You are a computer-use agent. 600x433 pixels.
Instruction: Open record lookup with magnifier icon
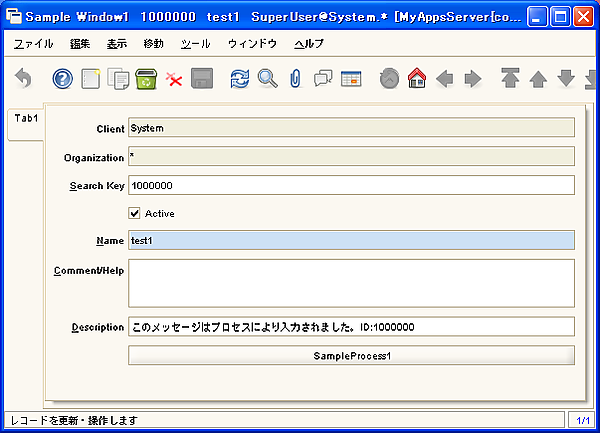click(x=267, y=78)
